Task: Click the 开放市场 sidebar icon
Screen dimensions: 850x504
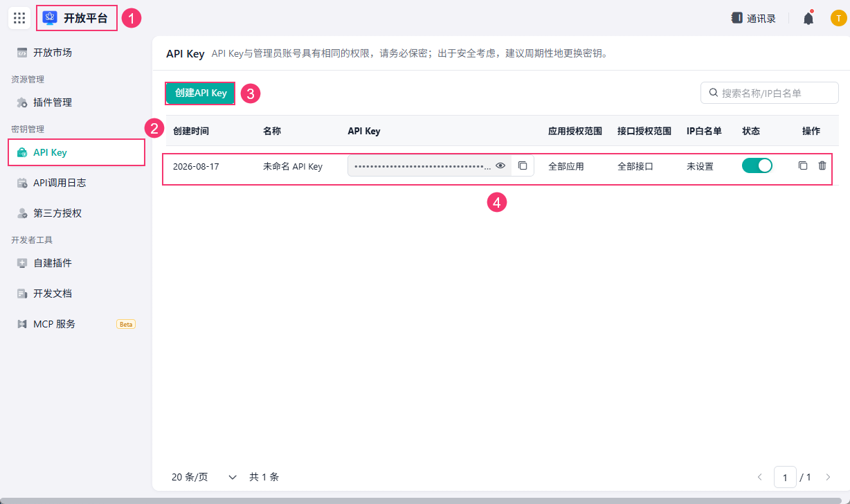Action: (x=22, y=53)
